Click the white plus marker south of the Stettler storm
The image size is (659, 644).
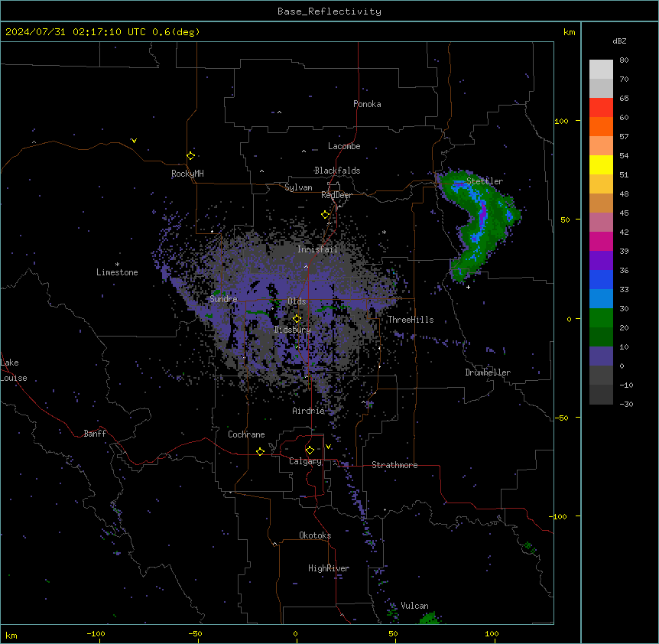[x=468, y=287]
